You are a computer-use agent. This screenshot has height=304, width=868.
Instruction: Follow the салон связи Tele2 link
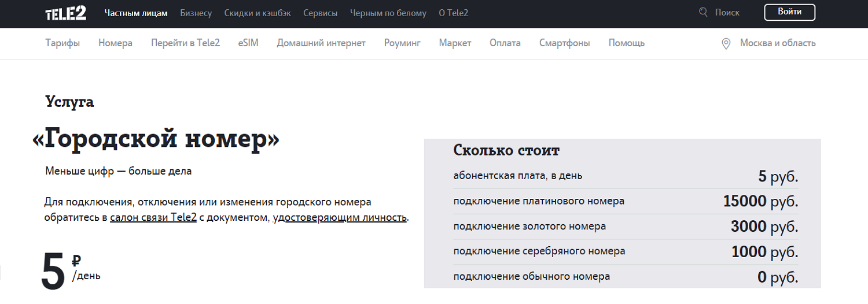pos(153,218)
